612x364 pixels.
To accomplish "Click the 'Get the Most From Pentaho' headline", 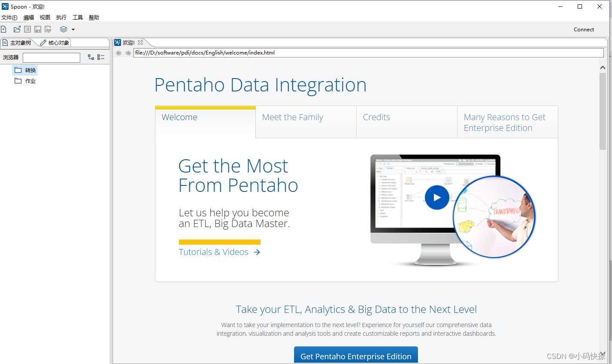I will pyautogui.click(x=238, y=176).
